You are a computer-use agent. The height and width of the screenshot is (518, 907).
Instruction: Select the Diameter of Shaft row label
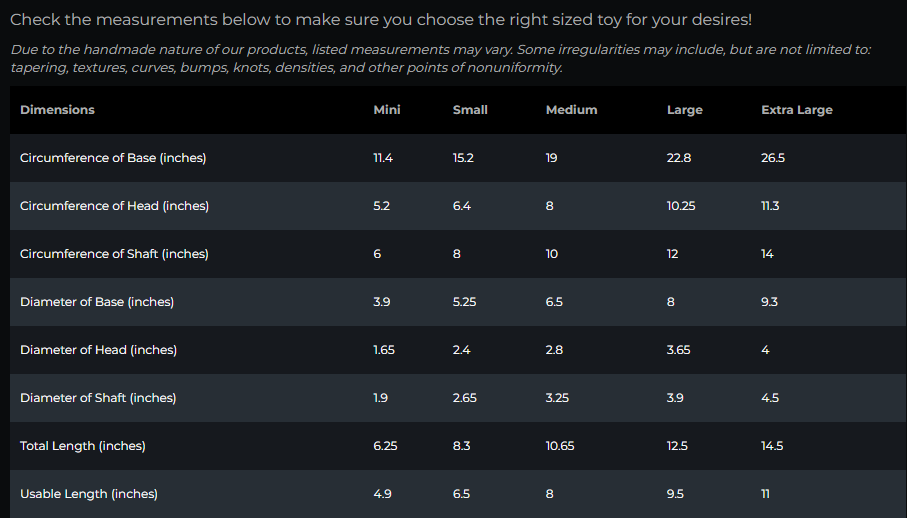pos(98,398)
